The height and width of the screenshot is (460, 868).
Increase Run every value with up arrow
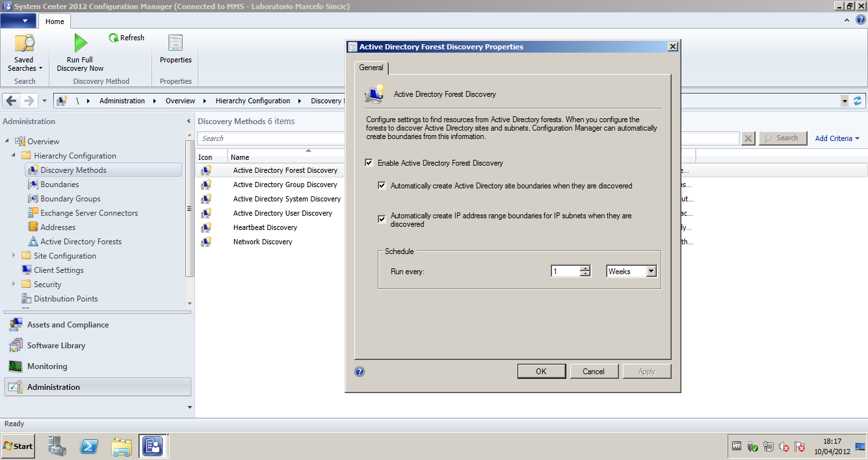click(x=585, y=268)
